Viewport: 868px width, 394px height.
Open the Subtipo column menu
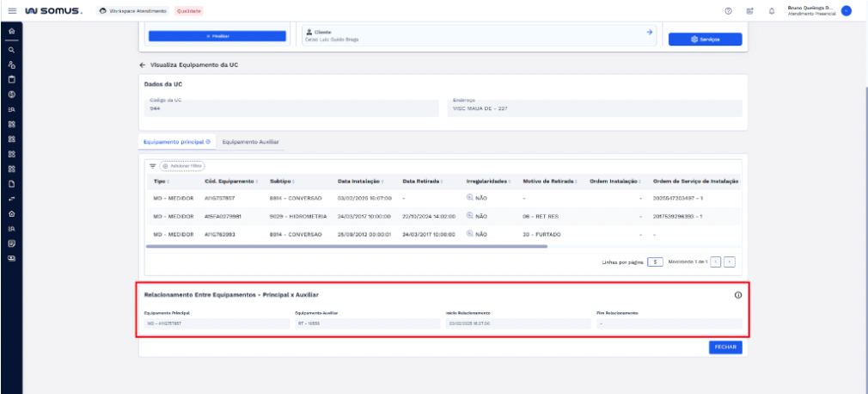[x=293, y=182]
